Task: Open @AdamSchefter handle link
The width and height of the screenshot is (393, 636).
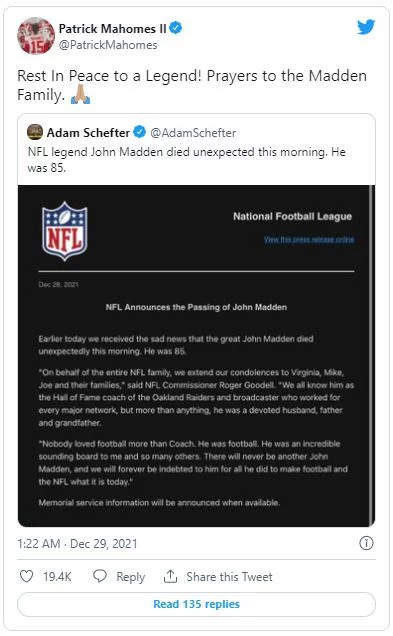Action: click(x=193, y=133)
